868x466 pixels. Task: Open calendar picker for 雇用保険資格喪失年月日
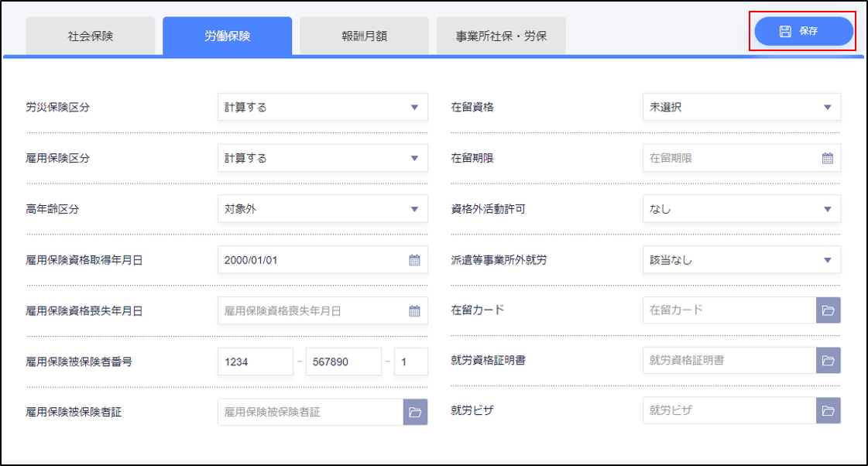(414, 311)
